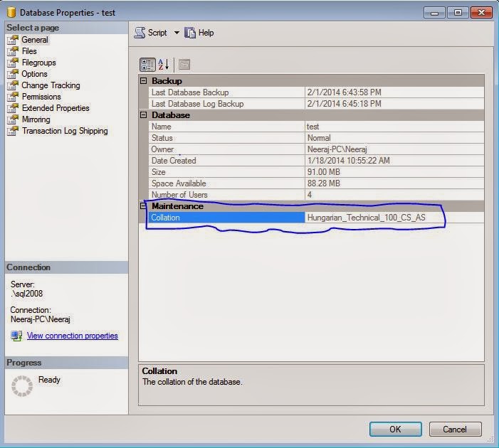Close the Database Properties window

point(481,13)
